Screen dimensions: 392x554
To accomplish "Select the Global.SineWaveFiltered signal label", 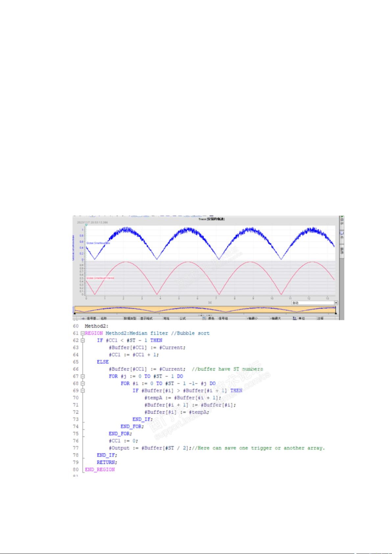I will tap(100, 278).
